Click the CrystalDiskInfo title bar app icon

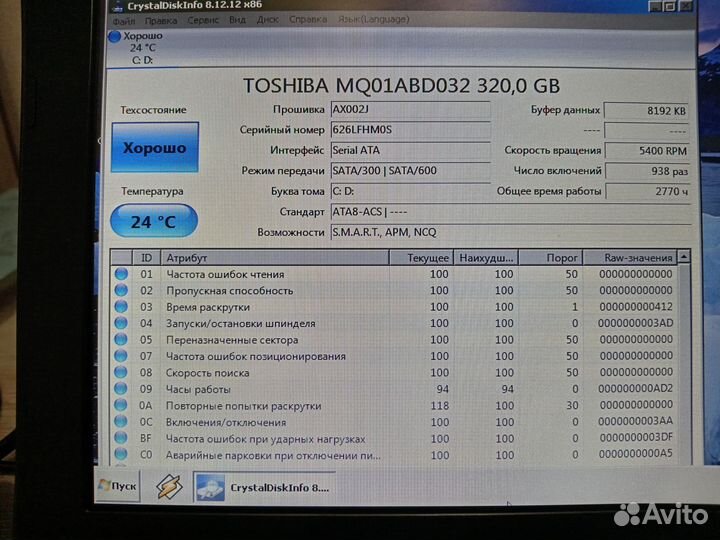tap(118, 6)
